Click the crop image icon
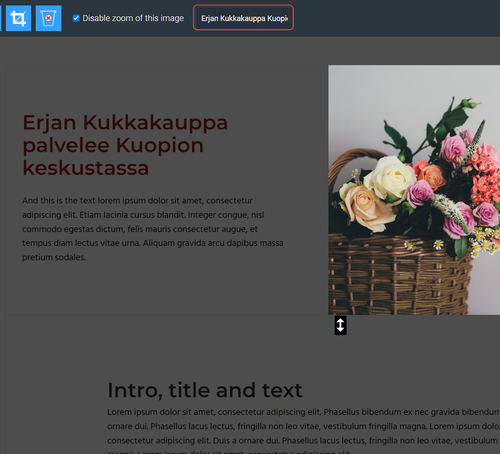The image size is (500, 454). (x=18, y=18)
